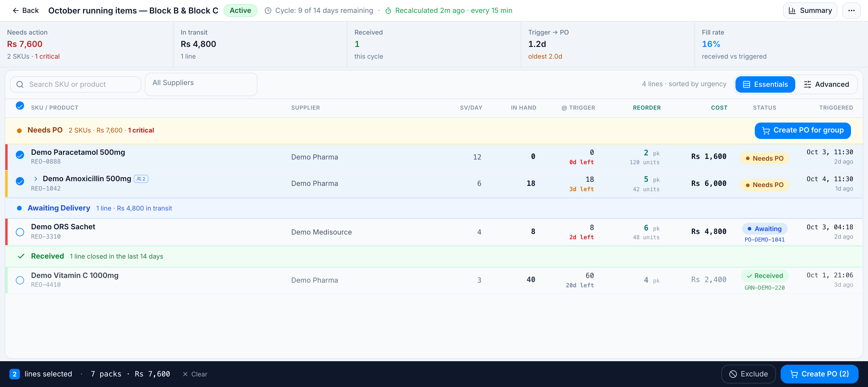Toggle the select-all header checkbox
The width and height of the screenshot is (868, 387).
pos(20,106)
